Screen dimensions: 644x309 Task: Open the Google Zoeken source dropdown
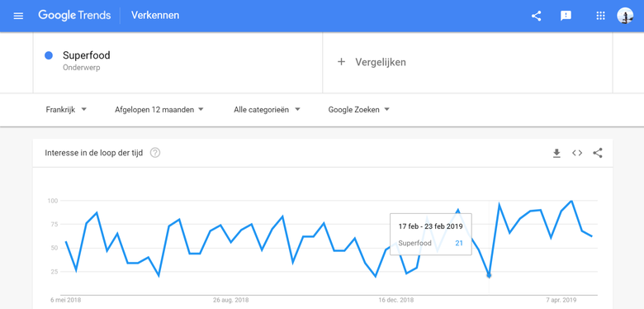359,110
